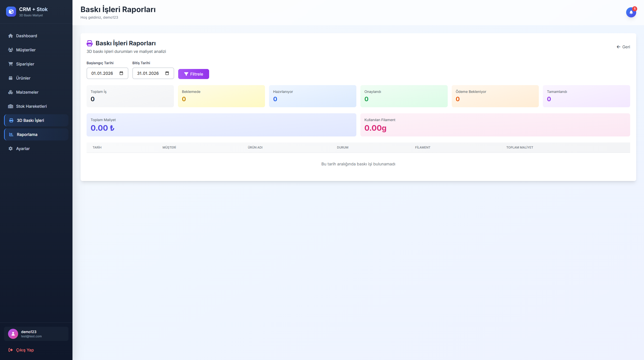
Task: Open 3D Baskı İşleri menu item
Action: point(30,120)
